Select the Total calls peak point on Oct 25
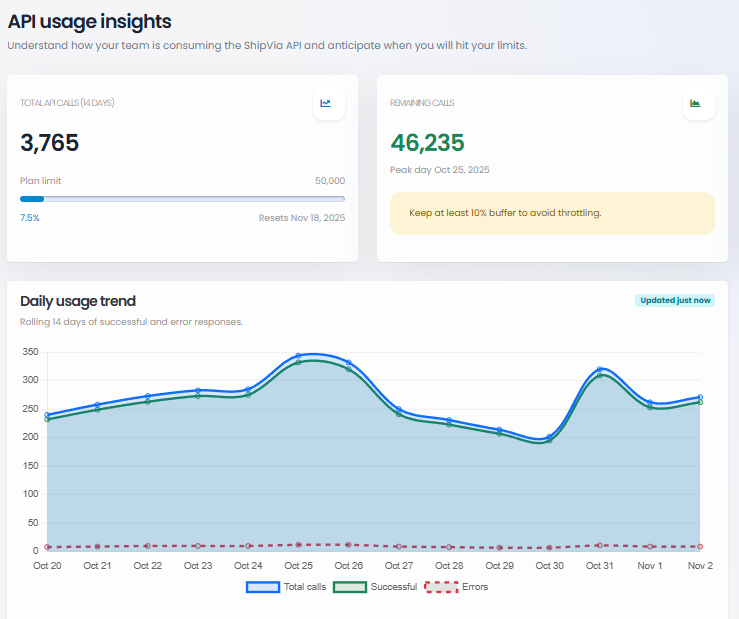This screenshot has width=739, height=619. pos(299,356)
